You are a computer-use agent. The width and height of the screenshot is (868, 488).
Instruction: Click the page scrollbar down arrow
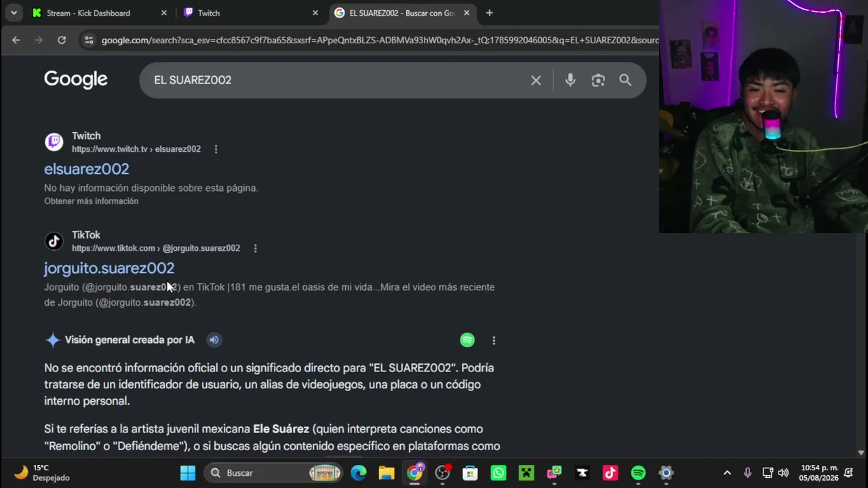861,452
